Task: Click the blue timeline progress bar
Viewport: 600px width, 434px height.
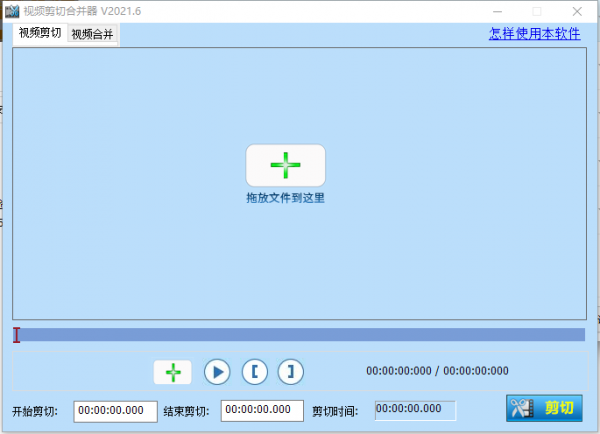Action: (x=300, y=335)
